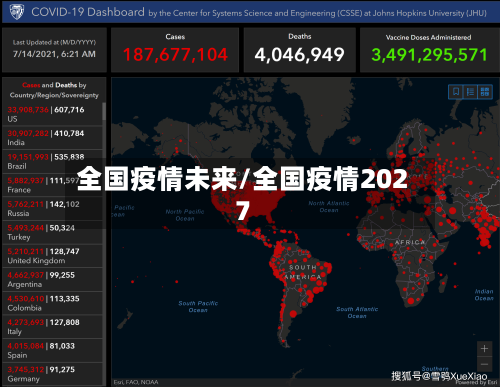Viewport: 500px width, 387px height.
Task: Click vaccine doses number 3,491,295,571
Action: click(429, 55)
